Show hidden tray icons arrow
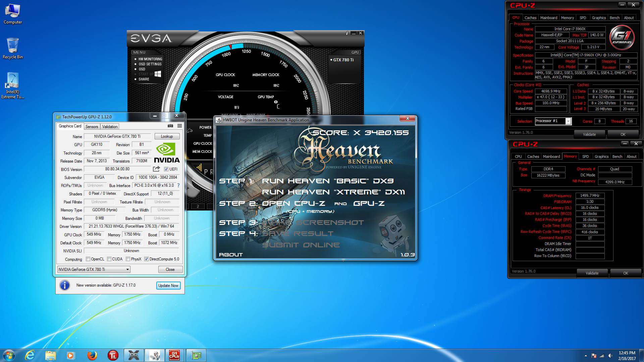Screen dimensions: 644x362 tap(586, 356)
